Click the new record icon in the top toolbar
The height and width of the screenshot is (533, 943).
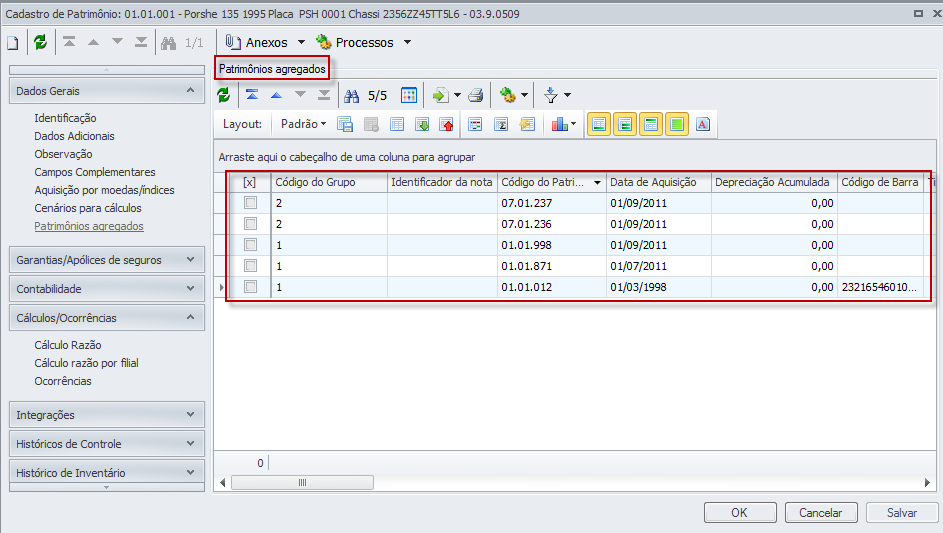coord(13,43)
